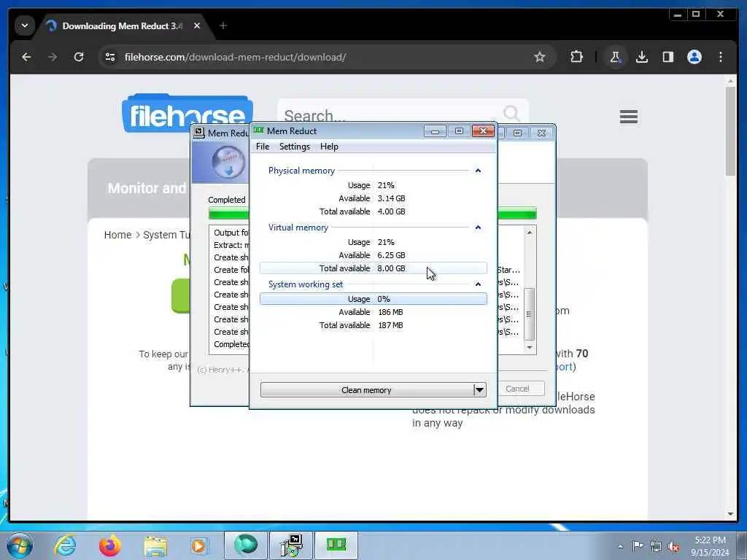The image size is (747, 560).
Task: Select the Physical memory Usage 21% row
Action: point(373,185)
